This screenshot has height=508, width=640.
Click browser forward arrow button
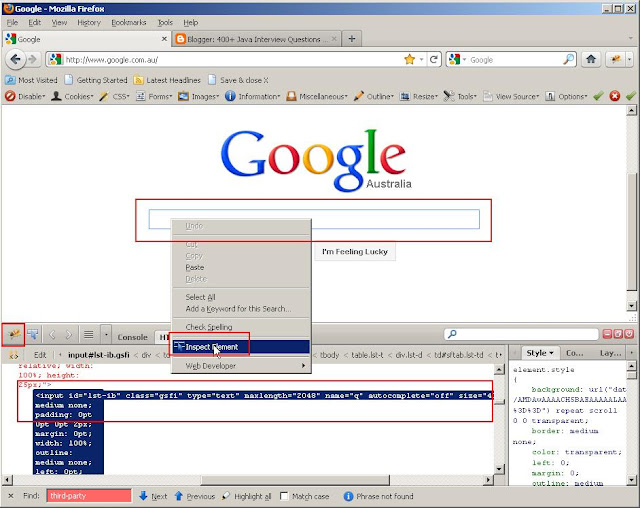point(33,60)
